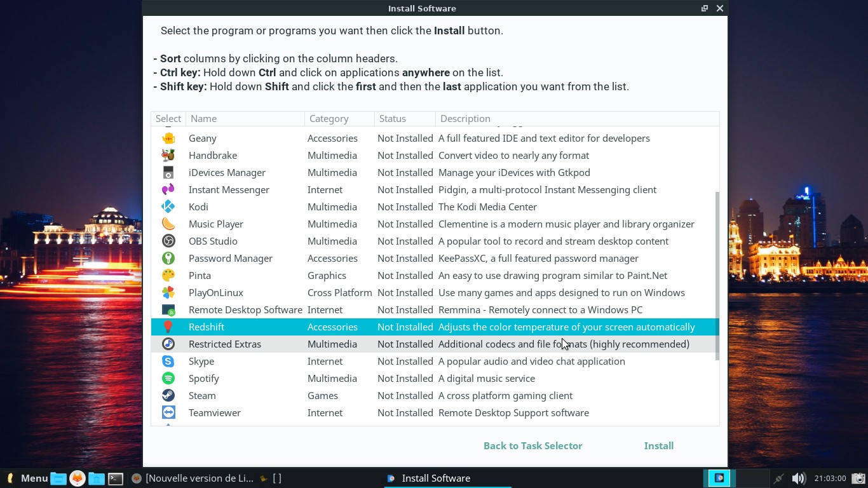Click the network connection tray icon
The height and width of the screenshot is (488, 868).
pyautogui.click(x=779, y=478)
